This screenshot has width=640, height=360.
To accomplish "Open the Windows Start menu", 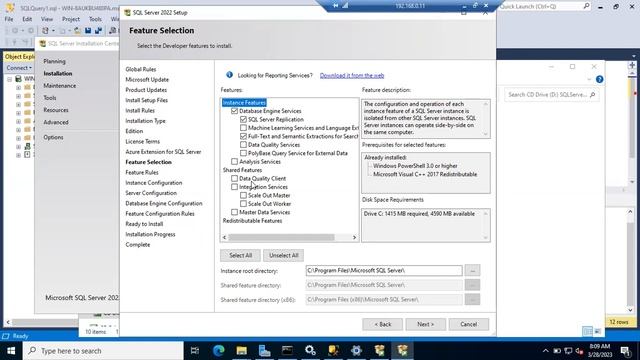I will click(11, 351).
